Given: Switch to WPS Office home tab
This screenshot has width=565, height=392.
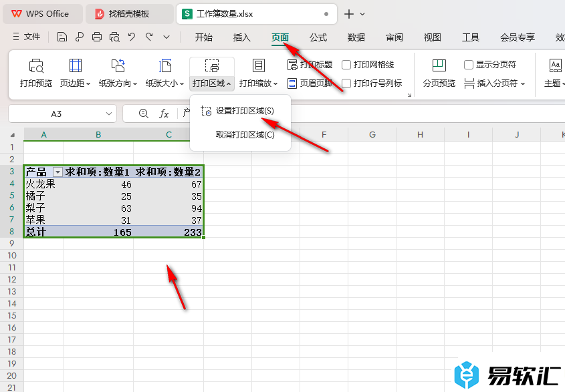Looking at the screenshot, I should pyautogui.click(x=43, y=14).
